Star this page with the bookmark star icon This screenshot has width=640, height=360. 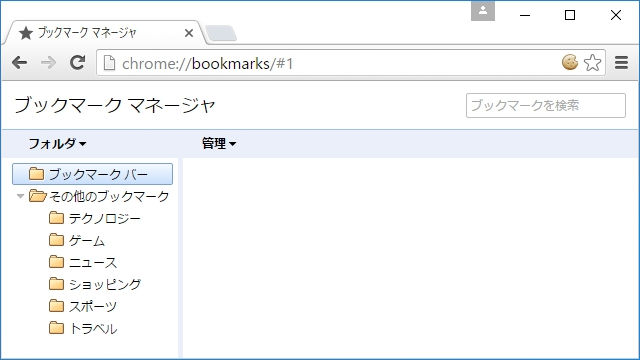point(592,63)
